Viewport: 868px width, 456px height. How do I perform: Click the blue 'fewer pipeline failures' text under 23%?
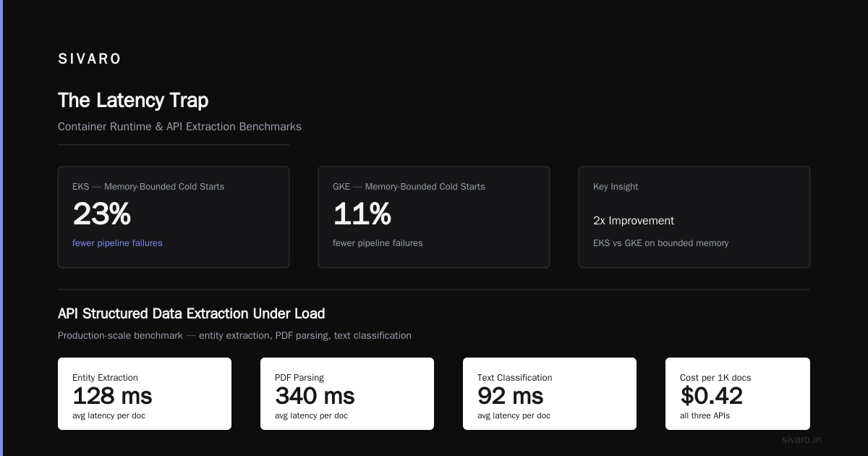coord(117,243)
